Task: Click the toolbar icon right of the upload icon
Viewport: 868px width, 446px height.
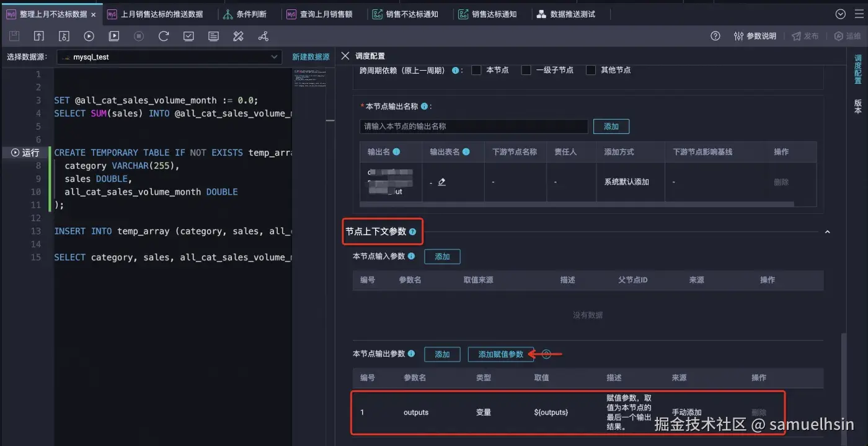Action: click(64, 37)
